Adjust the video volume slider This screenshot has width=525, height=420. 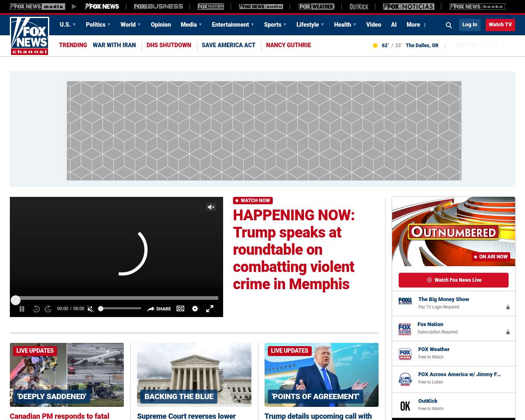pos(121,308)
